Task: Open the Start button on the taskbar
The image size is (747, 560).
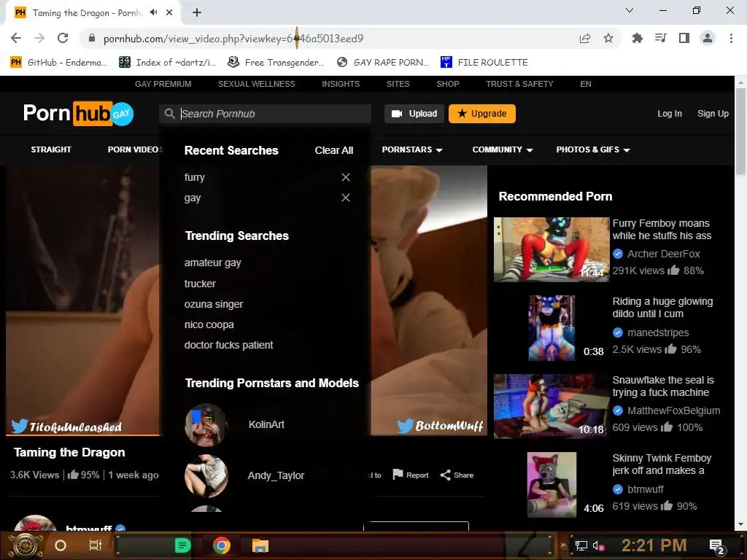Action: coord(26,545)
